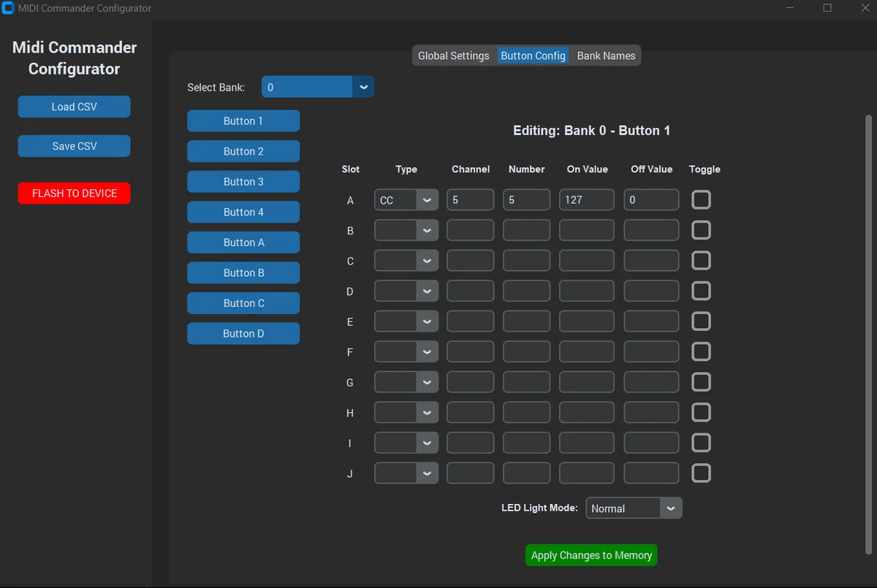
Task: Choose Button 4 for editing
Action: click(243, 212)
